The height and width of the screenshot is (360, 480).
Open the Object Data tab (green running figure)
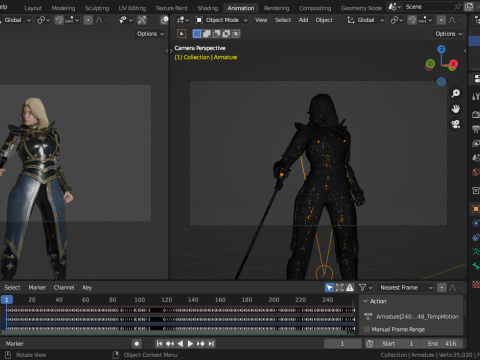pyautogui.click(x=476, y=252)
